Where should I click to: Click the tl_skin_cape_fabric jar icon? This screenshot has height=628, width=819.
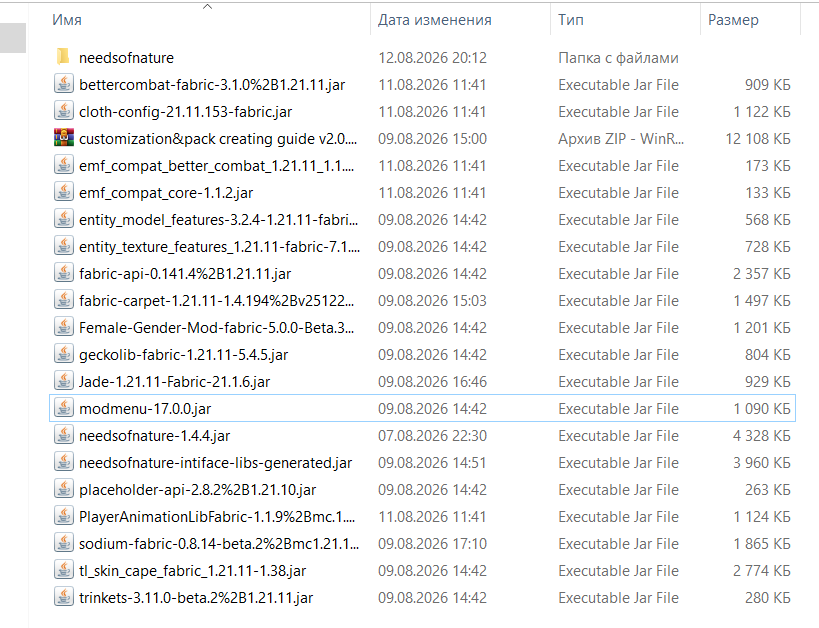pos(64,570)
